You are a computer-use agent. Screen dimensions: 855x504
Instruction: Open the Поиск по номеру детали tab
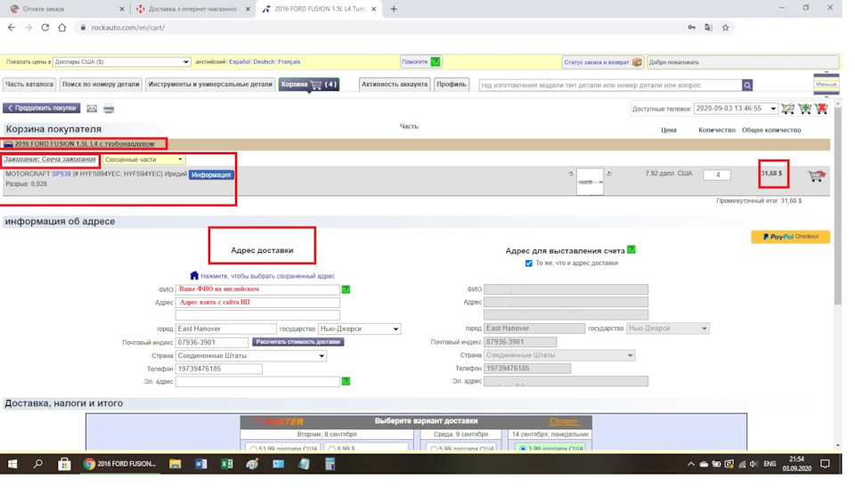coord(101,85)
